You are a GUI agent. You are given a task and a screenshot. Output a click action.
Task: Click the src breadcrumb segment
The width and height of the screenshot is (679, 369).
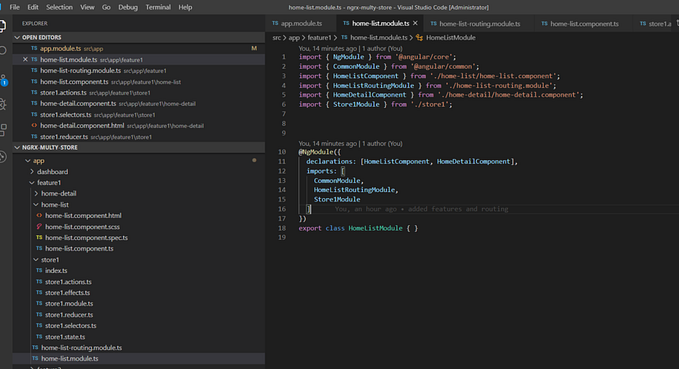pyautogui.click(x=277, y=38)
